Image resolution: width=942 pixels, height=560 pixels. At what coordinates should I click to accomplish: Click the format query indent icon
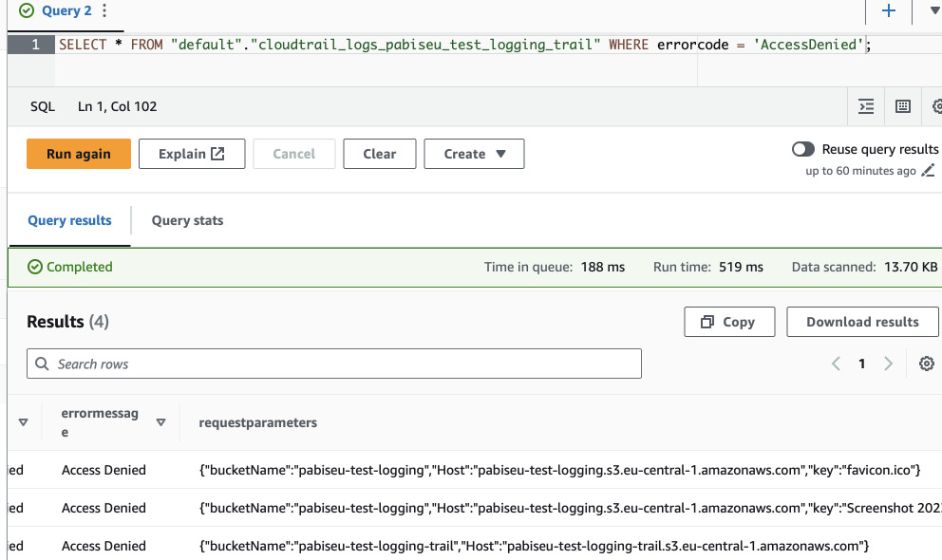coord(866,106)
